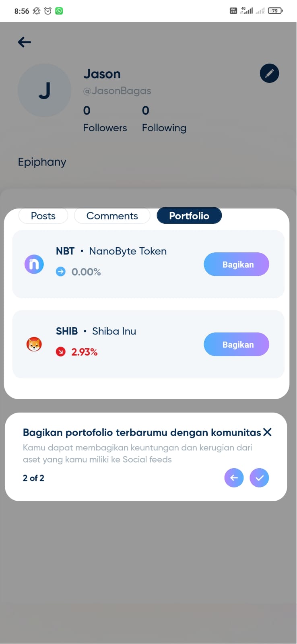Tap the Shiba Inu coin logo
Screen dimensions: 297x644
(x=34, y=344)
